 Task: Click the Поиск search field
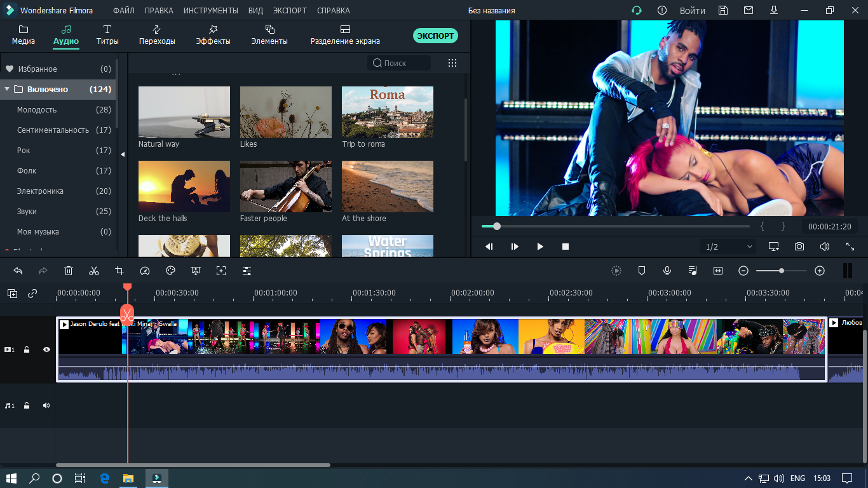click(x=399, y=63)
